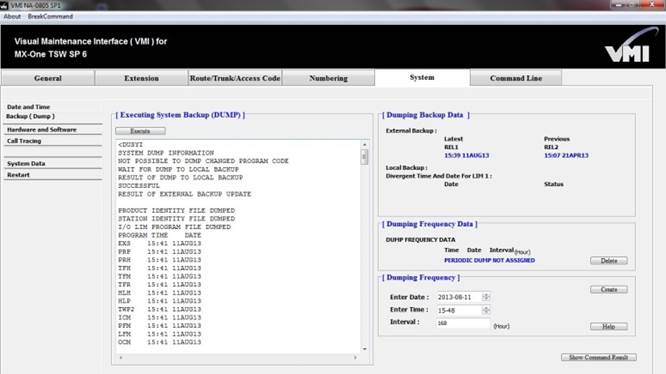
Task: Click the latest backup time 15:39 11AUG13
Action: 466,155
